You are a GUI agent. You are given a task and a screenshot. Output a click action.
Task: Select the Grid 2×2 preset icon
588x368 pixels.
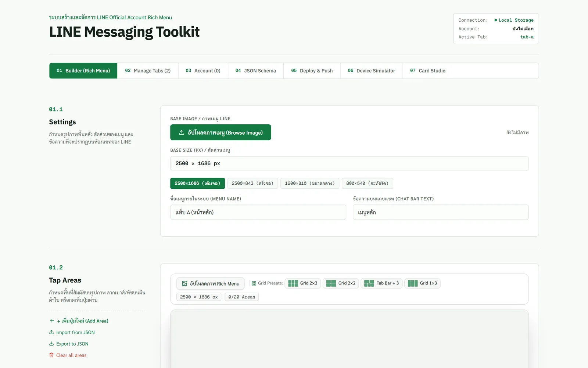[x=331, y=283]
